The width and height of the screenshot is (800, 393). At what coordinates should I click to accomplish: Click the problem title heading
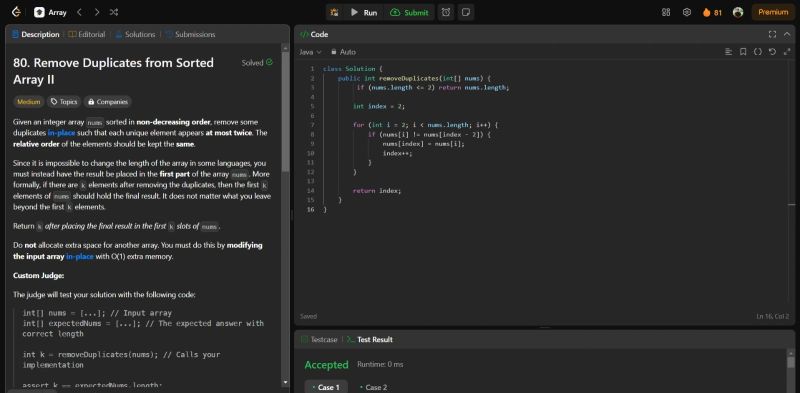[113, 71]
